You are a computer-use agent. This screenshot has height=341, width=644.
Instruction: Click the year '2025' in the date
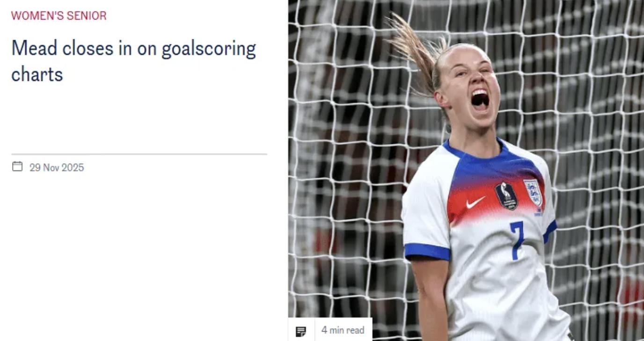[73, 167]
